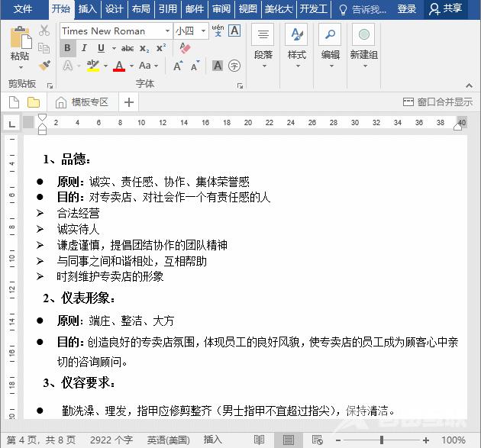The width and height of the screenshot is (481, 448).
Task: Click the Cut scissors icon
Action: pos(44,31)
